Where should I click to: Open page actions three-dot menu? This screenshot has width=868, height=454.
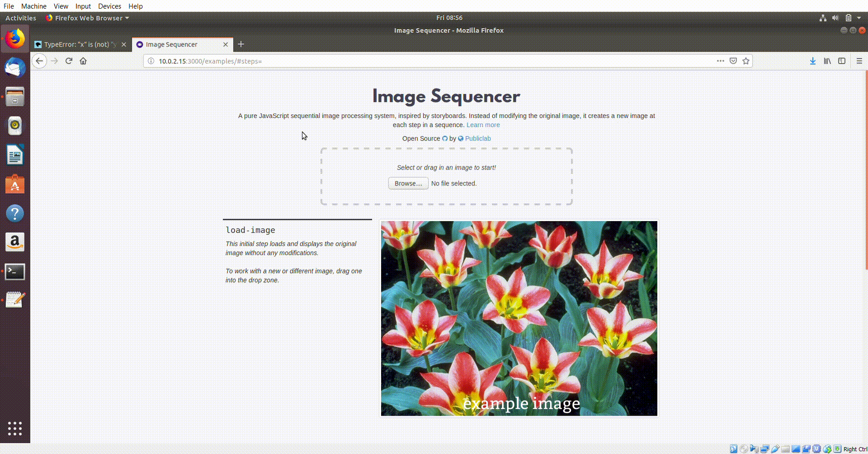coord(720,61)
